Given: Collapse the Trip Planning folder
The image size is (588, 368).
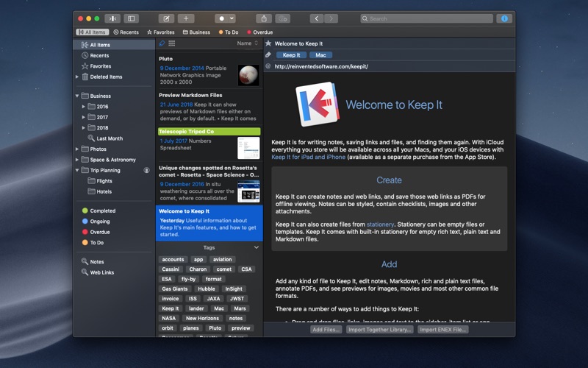Looking at the screenshot, I should pyautogui.click(x=77, y=170).
